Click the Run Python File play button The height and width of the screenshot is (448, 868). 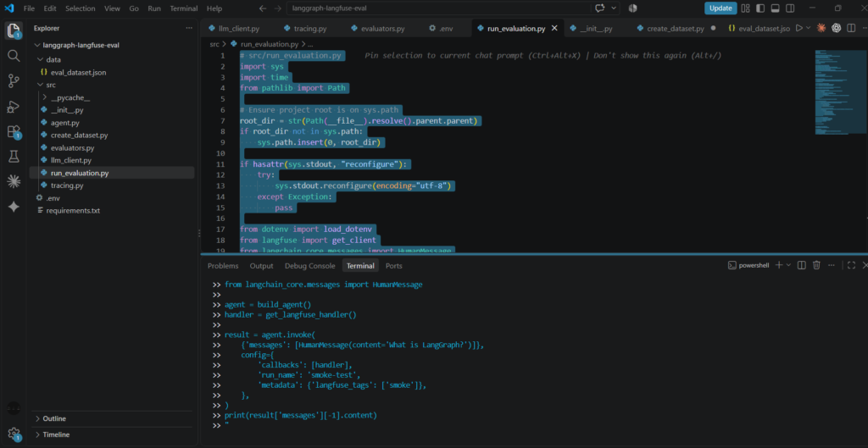(x=798, y=28)
